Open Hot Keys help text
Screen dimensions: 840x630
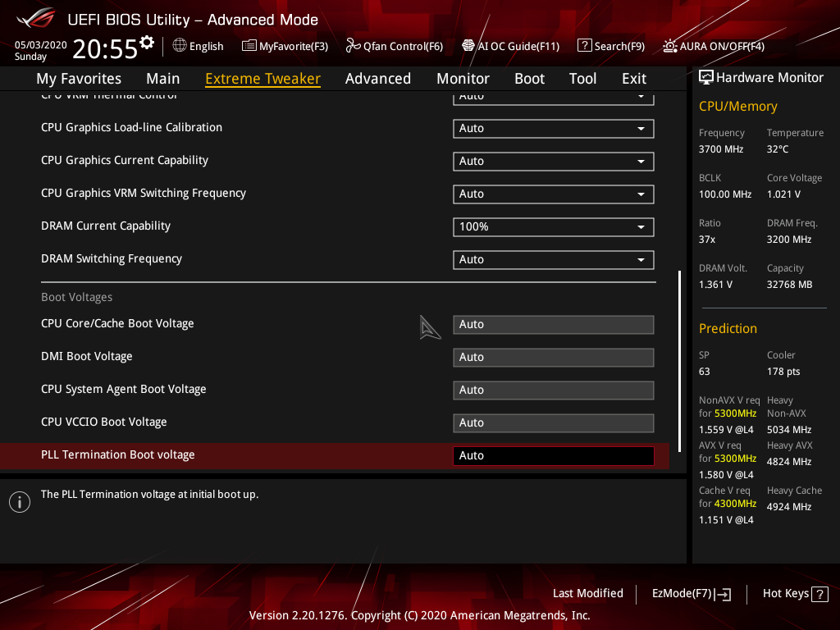tap(786, 594)
